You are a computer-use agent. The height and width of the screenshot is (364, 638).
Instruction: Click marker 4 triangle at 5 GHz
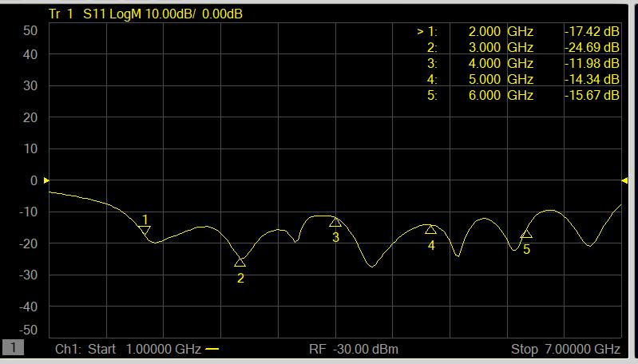(431, 230)
